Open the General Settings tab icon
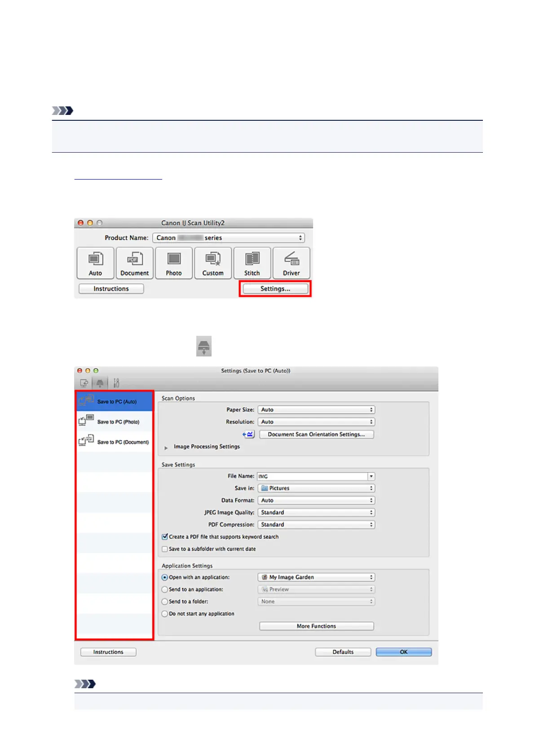535x756 pixels. [x=116, y=383]
